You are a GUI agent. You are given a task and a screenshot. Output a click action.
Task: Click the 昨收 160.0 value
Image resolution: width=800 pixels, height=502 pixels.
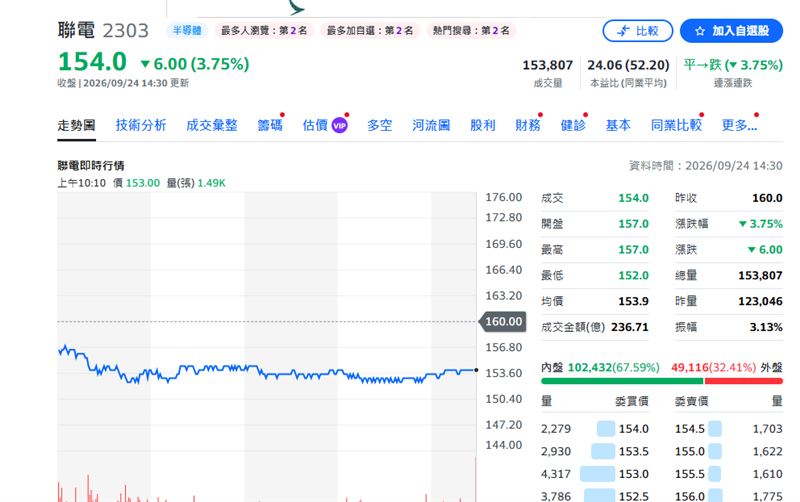(x=767, y=198)
